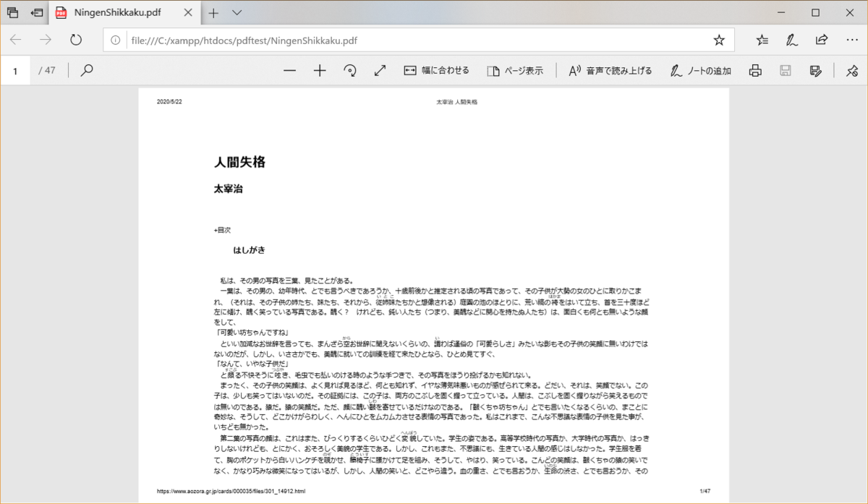Click the / 47 total pages label

47,70
